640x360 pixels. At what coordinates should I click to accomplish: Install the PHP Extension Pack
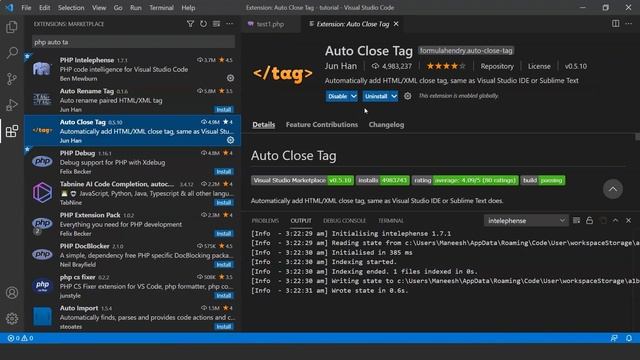point(224,233)
